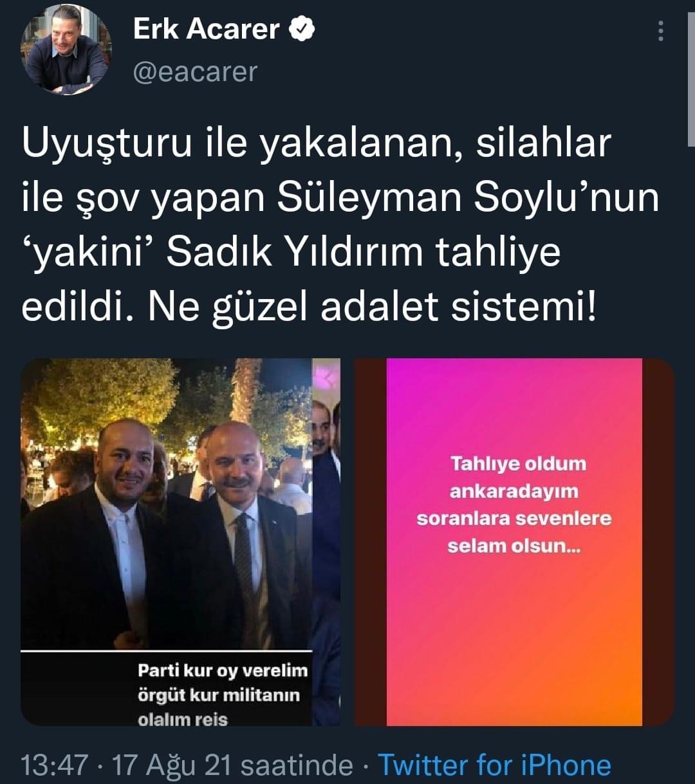
Task: Click the tweet text starting with Uyuşturu
Action: pyautogui.click(x=341, y=228)
